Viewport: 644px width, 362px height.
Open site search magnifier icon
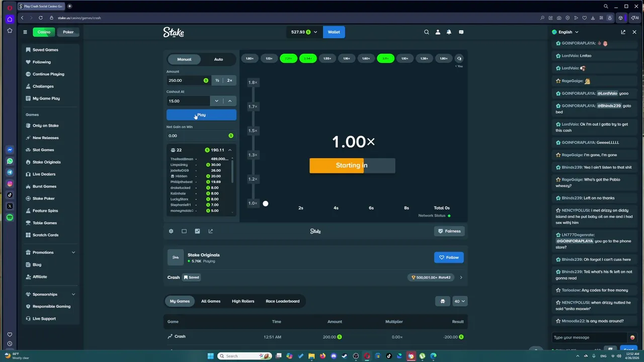click(x=426, y=32)
